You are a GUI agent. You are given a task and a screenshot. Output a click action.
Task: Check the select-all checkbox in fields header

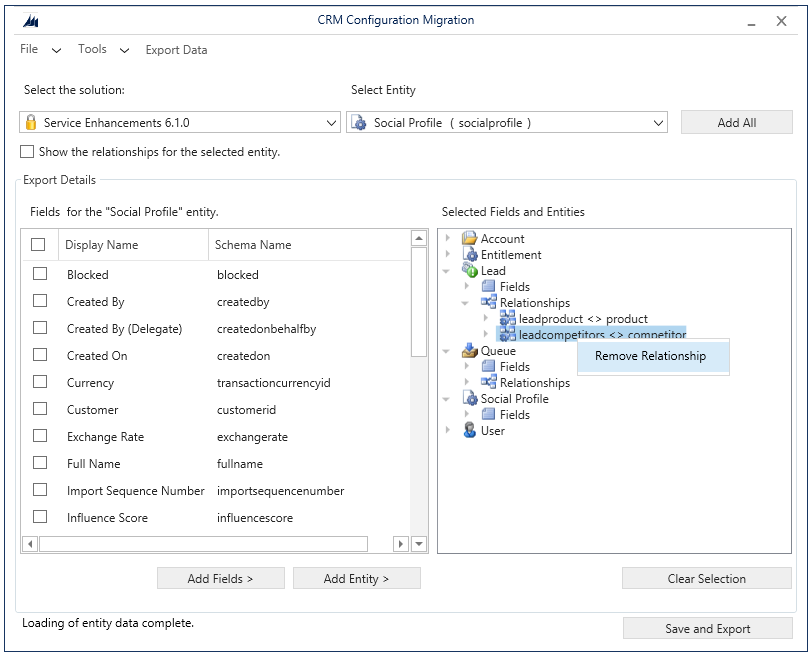click(x=40, y=244)
